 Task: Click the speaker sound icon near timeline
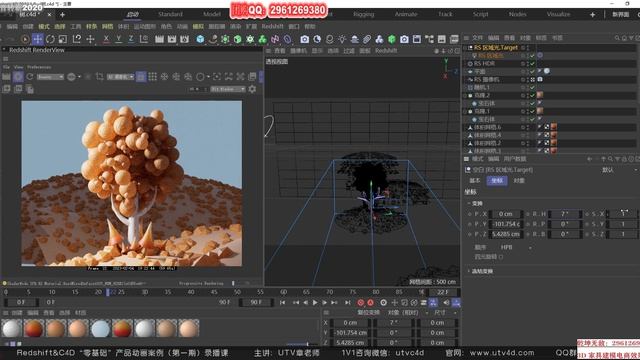(446, 302)
